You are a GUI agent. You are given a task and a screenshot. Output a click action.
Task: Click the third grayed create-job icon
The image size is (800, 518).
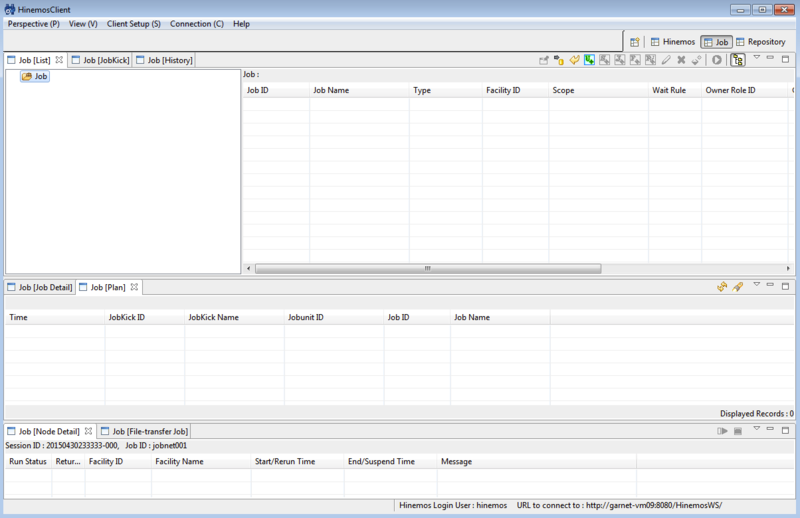click(635, 60)
